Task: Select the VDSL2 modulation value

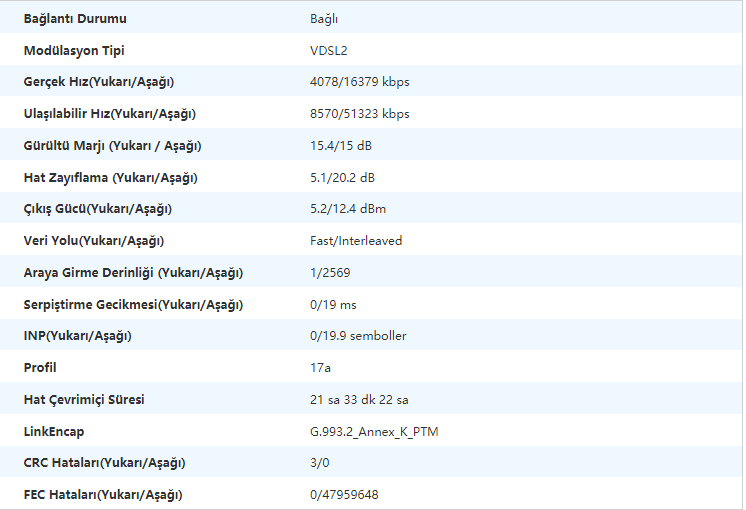Action: pos(329,50)
